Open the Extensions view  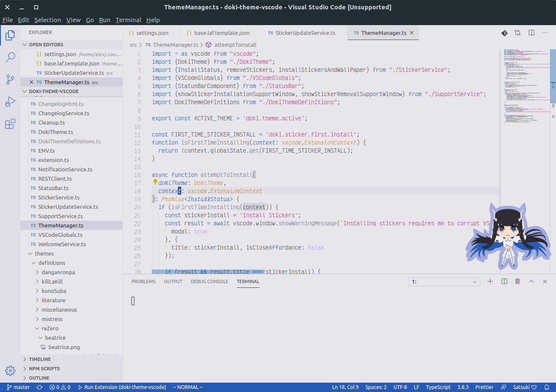point(10,124)
